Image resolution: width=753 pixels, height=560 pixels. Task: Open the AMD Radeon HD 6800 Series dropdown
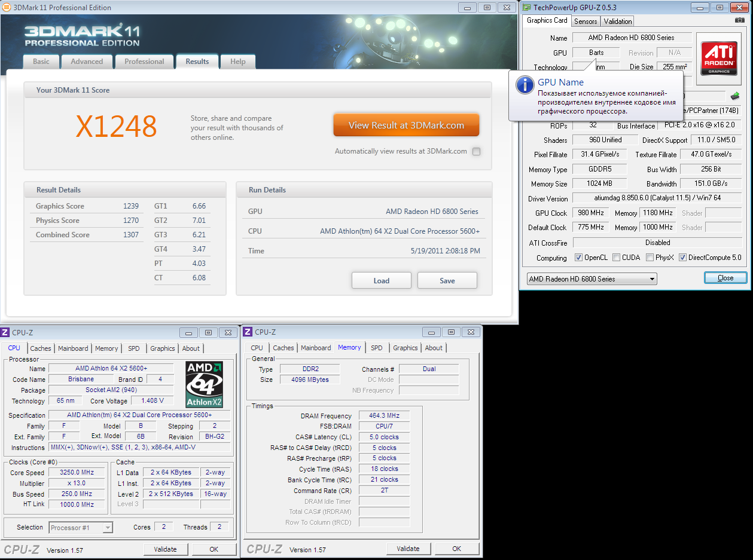click(592, 279)
